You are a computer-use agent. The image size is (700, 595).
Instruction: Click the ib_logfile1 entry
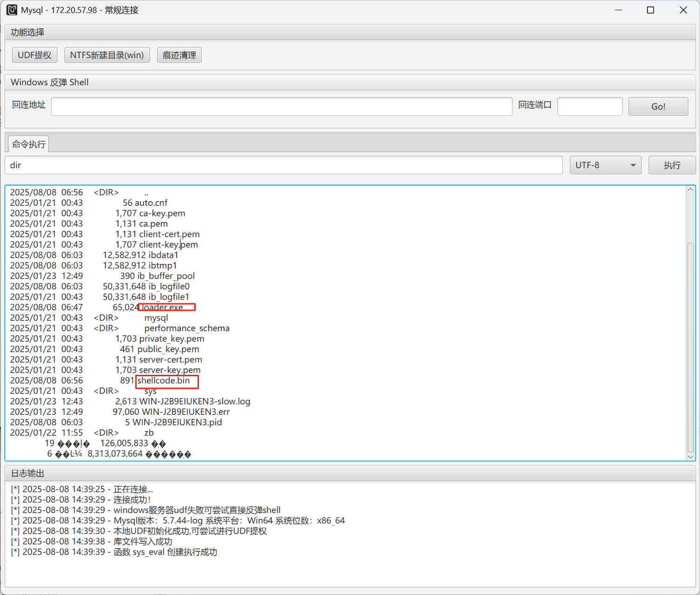pyautogui.click(x=169, y=297)
